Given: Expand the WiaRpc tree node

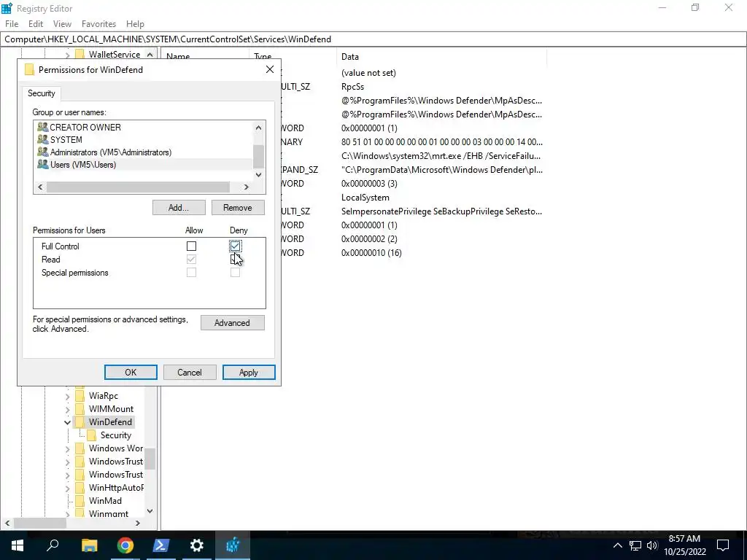Looking at the screenshot, I should click(67, 396).
